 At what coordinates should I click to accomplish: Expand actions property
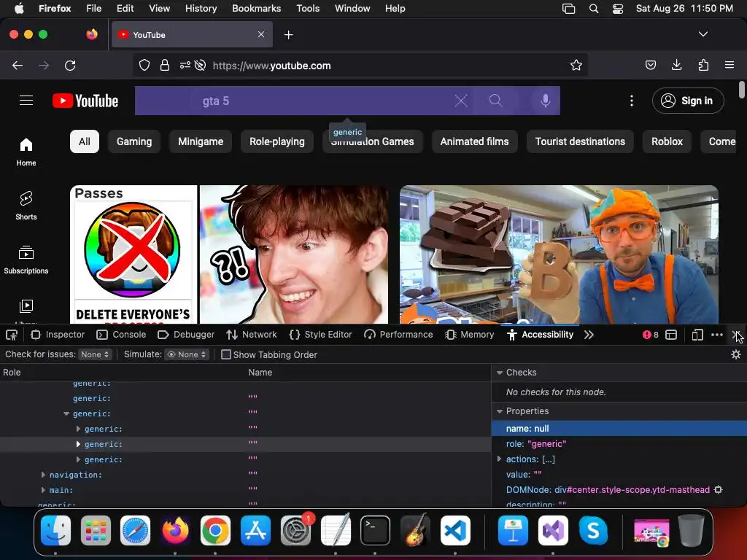[499, 459]
